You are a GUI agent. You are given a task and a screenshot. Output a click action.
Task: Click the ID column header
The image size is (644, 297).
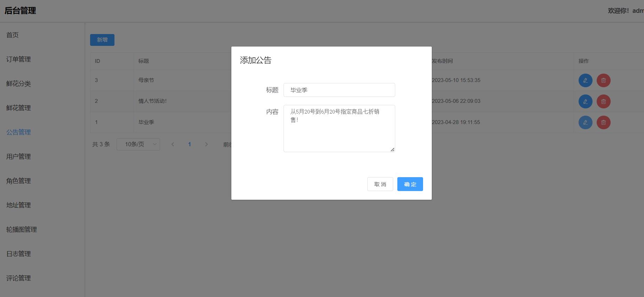point(97,61)
